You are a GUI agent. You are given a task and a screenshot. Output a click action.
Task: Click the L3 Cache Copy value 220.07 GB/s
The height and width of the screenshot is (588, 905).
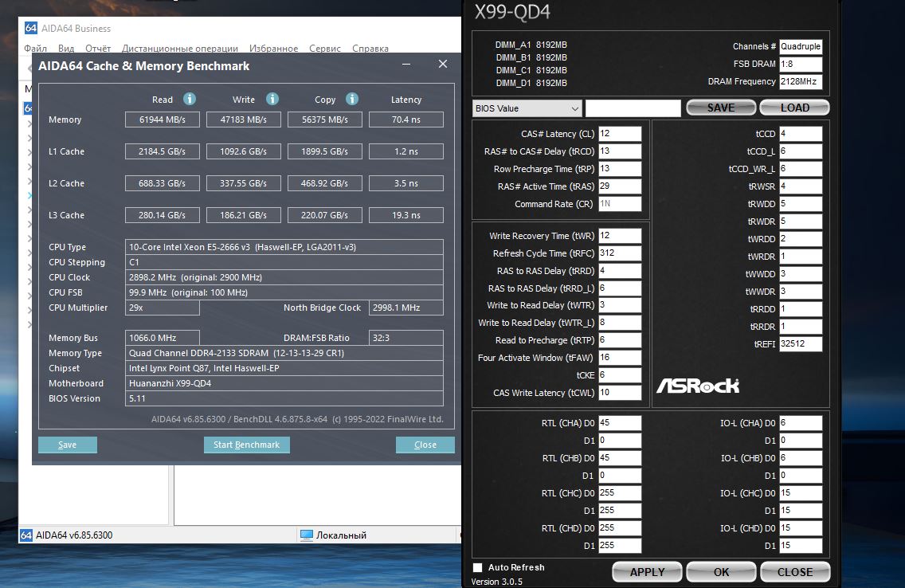(x=325, y=214)
